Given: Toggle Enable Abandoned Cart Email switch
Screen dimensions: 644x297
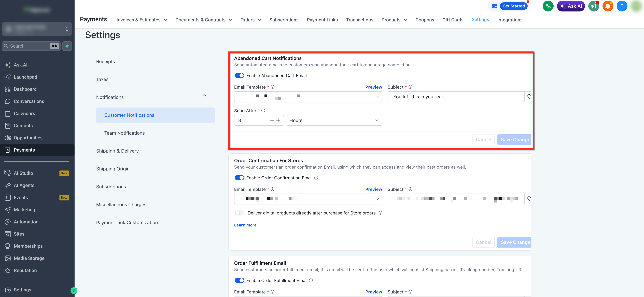Looking at the screenshot, I should click(239, 76).
